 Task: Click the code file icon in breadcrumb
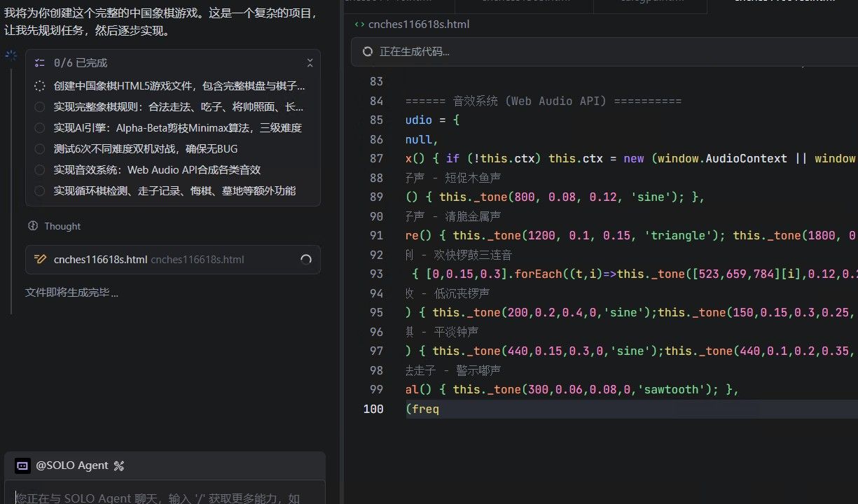tap(359, 24)
